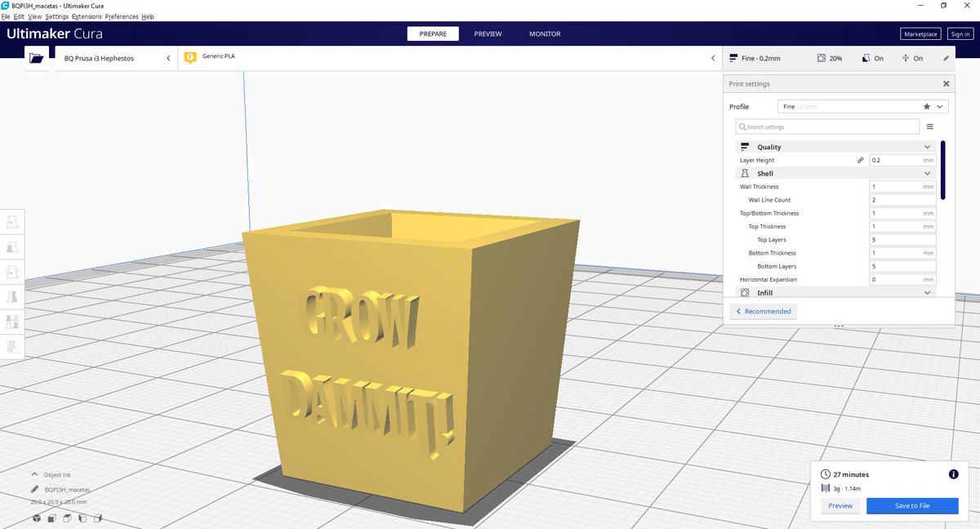Viewport: 980px width, 529px height.
Task: Collapse the BQ Prusa i3 Hephestos printer selector
Action: coord(168,58)
